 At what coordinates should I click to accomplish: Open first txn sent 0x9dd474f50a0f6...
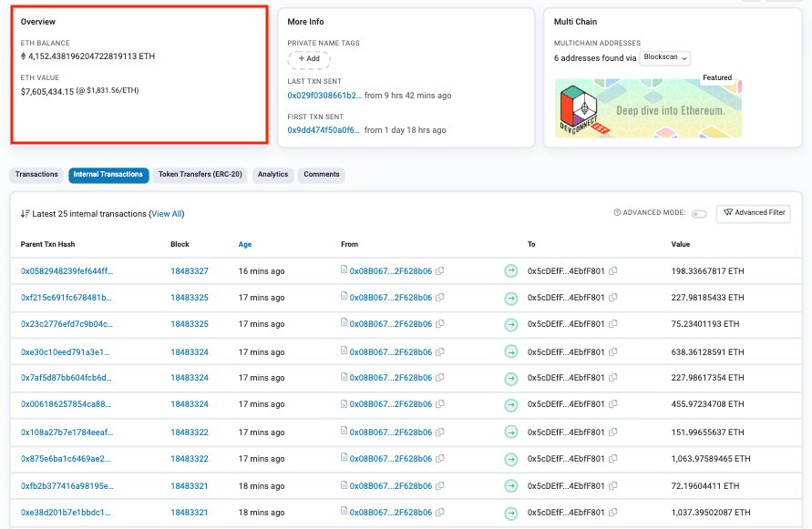(324, 130)
